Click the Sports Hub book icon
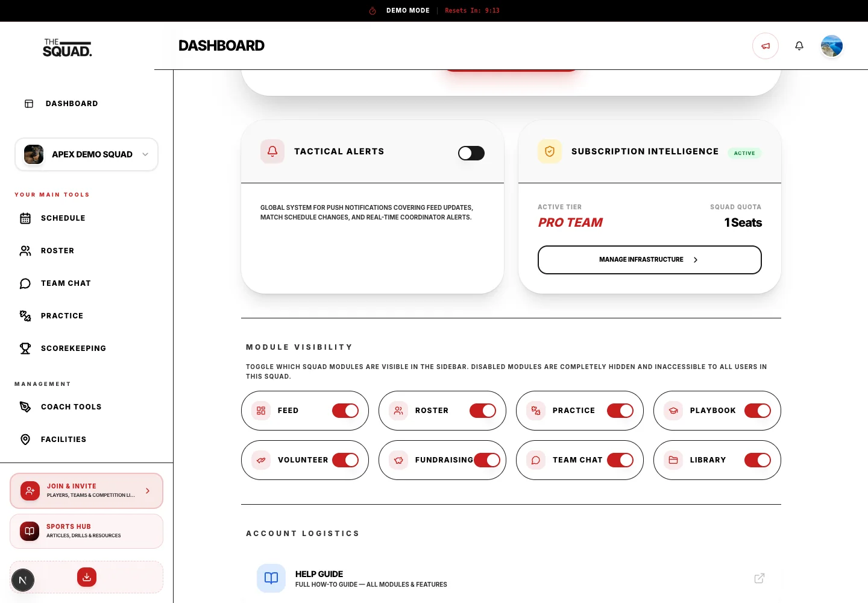Image resolution: width=868 pixels, height=603 pixels. tap(30, 531)
